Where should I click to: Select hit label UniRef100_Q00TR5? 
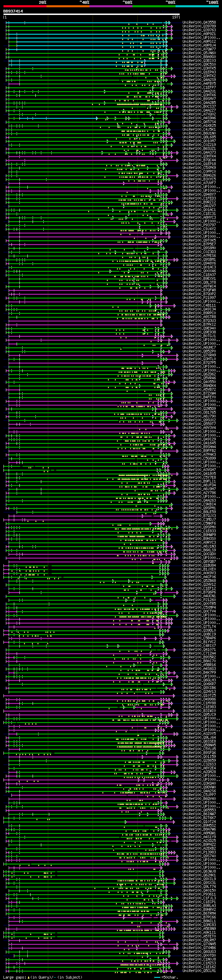tap(199, 604)
